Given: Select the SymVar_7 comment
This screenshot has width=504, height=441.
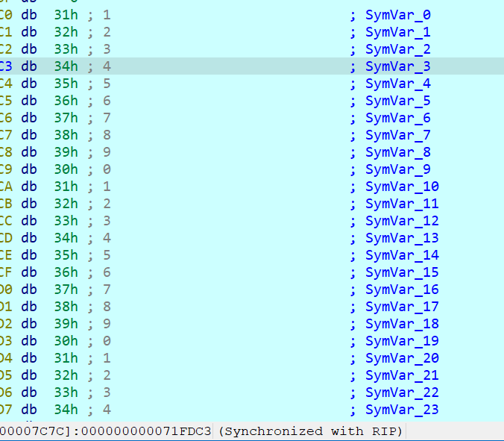Looking at the screenshot, I should click(x=397, y=135).
